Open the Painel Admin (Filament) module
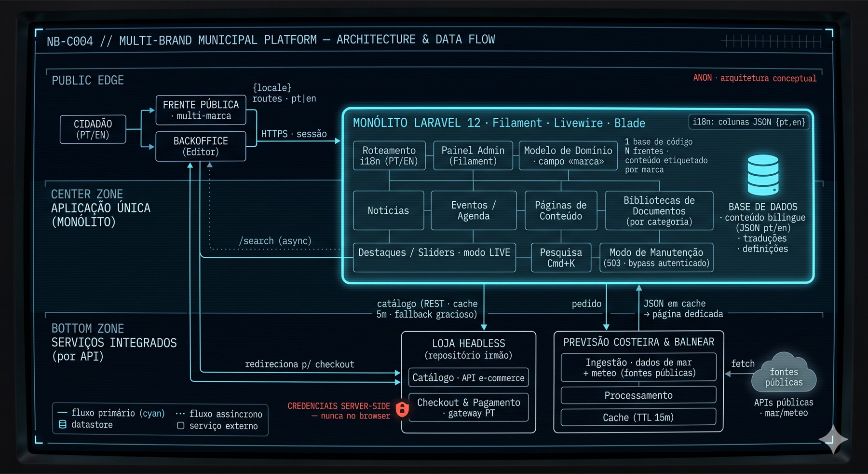The height and width of the screenshot is (474, 868). point(473,155)
